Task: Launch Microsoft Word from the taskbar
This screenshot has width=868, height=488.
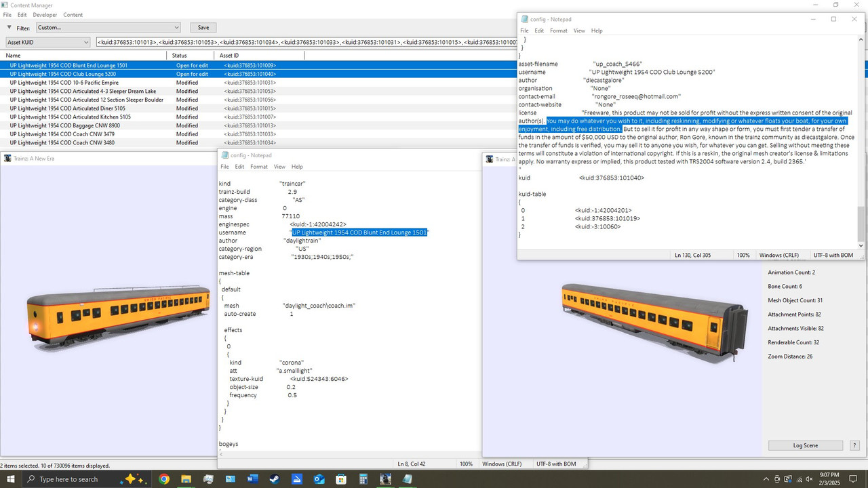Action: [253, 479]
